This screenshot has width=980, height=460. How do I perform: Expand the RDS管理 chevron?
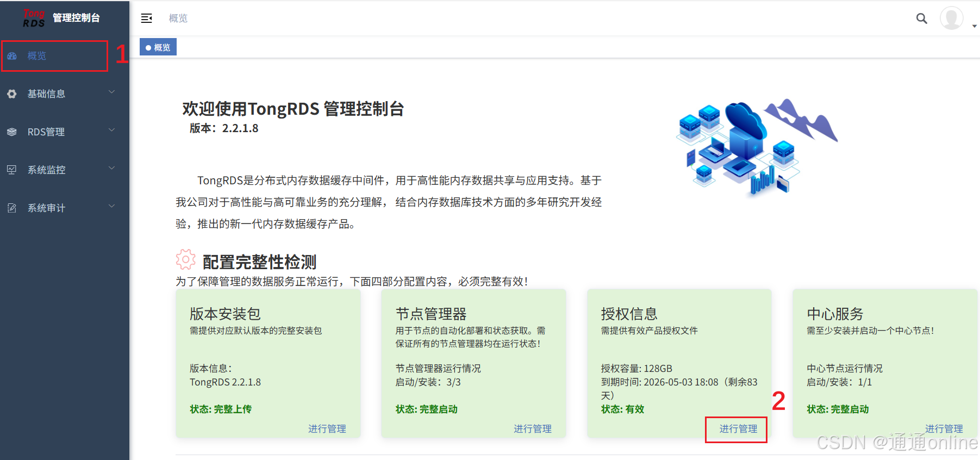[x=112, y=130]
